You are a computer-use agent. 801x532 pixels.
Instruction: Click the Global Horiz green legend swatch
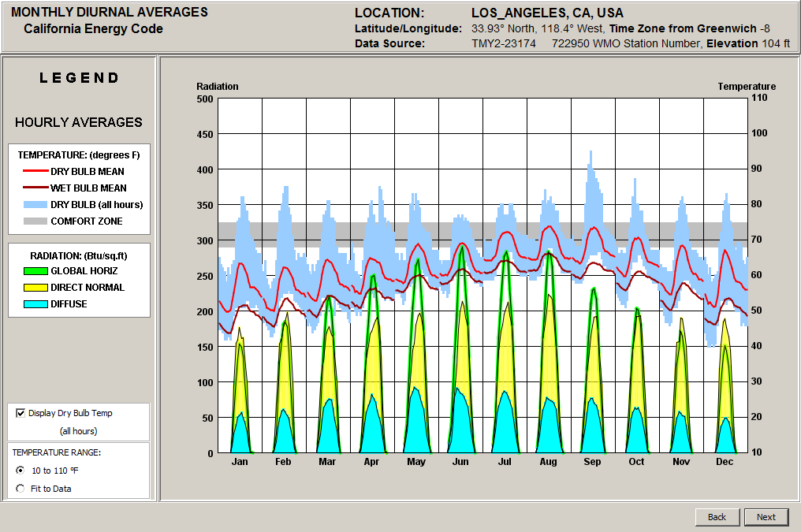34,270
